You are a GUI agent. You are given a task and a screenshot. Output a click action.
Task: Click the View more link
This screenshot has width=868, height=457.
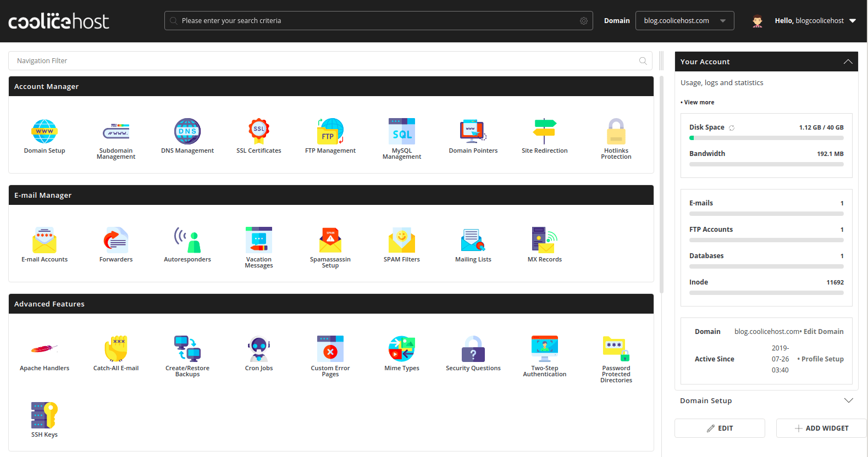click(699, 102)
